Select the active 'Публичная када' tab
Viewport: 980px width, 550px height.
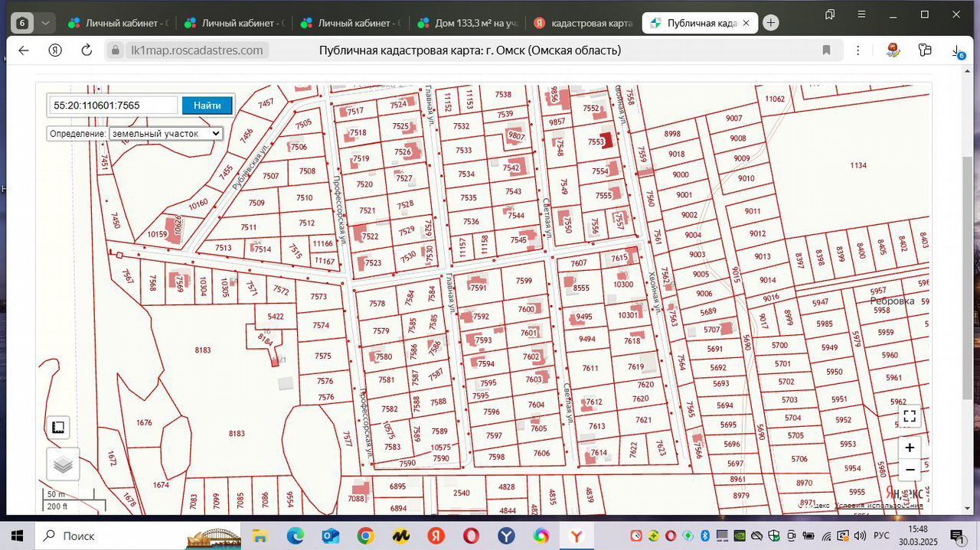[692, 23]
